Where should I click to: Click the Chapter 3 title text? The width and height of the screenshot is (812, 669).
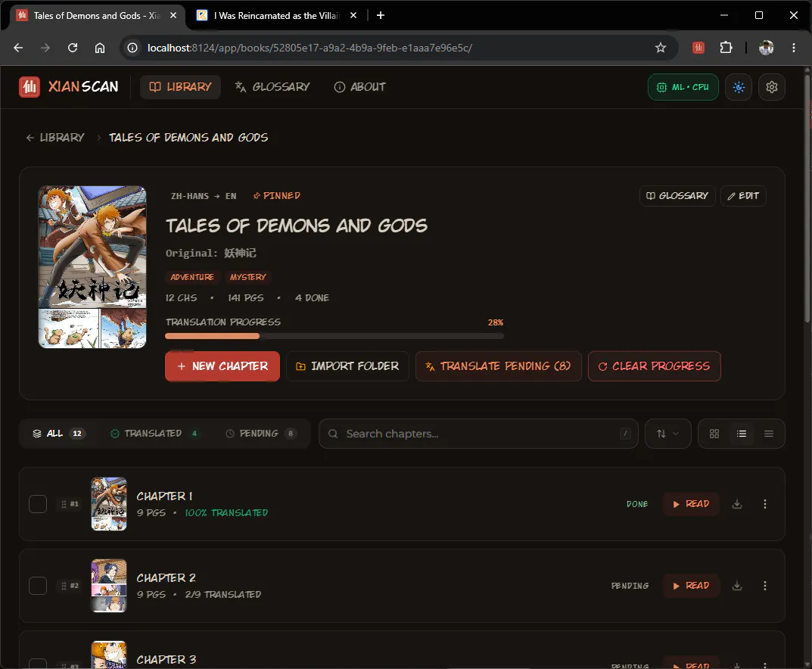[166, 660]
